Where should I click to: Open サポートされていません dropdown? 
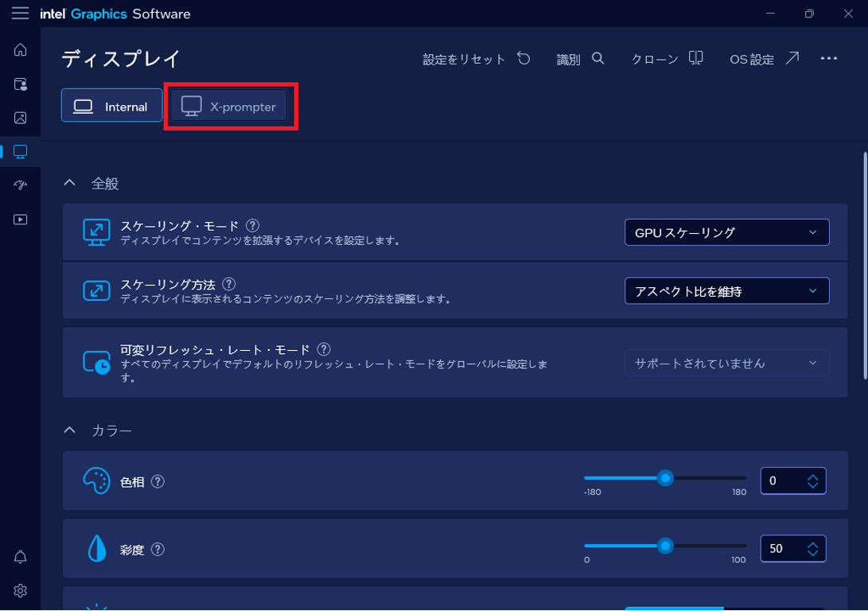click(727, 363)
